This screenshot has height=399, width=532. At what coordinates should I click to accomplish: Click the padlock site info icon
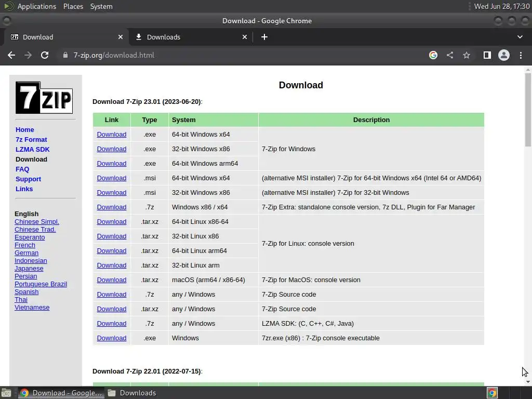(65, 55)
